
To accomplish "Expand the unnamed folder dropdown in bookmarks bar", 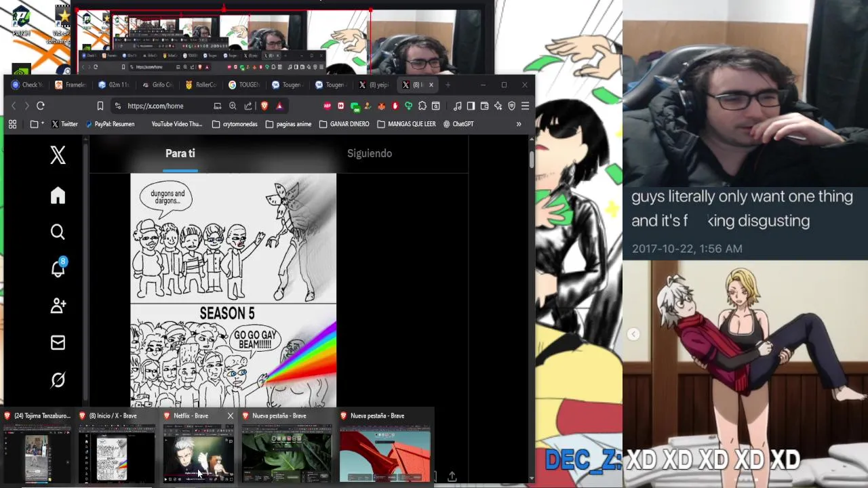I will (37, 124).
